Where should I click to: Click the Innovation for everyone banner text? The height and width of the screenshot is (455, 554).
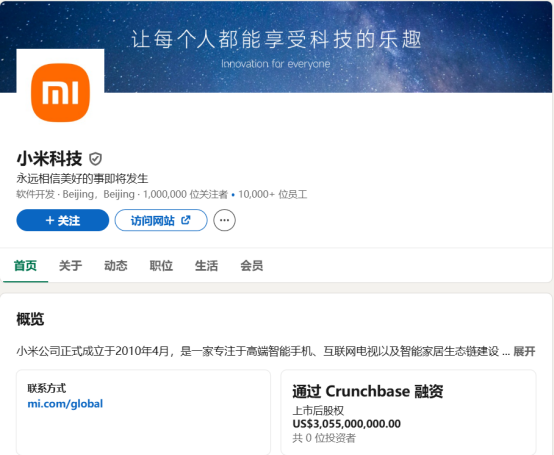(x=276, y=64)
